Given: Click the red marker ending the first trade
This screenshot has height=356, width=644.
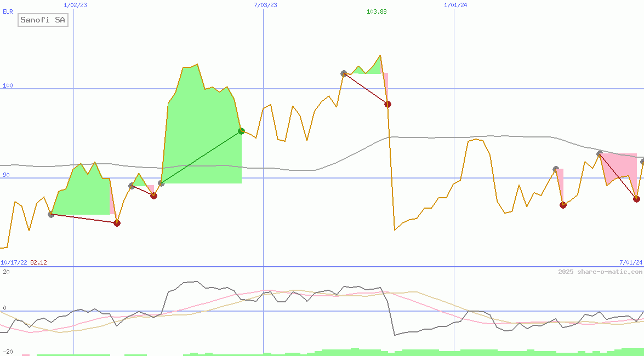Looking at the screenshot, I should [x=117, y=223].
